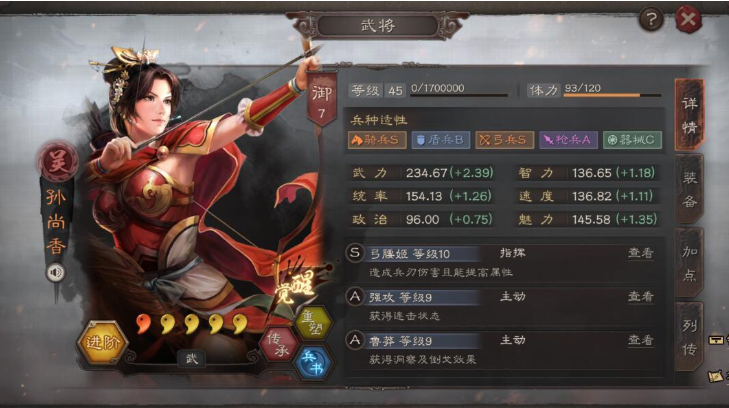Close the 武将 panel with red X
Screen dimensions: 729x408
click(688, 20)
